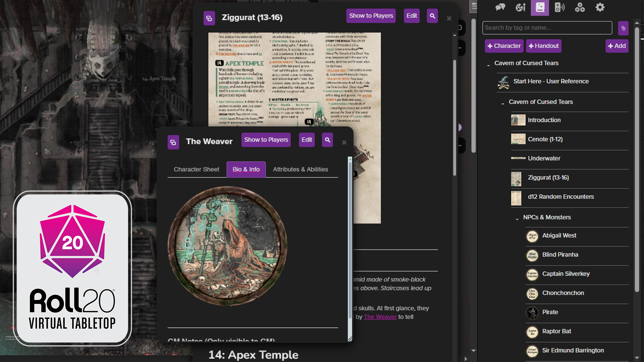Click the tag filter icon beside search
This screenshot has width=644, height=362.
coord(623,28)
